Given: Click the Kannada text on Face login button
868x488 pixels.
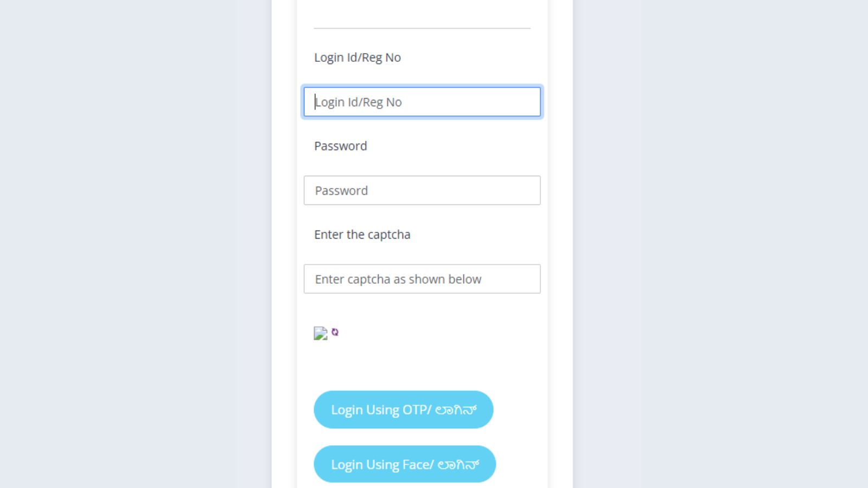Looking at the screenshot, I should pyautogui.click(x=458, y=465).
